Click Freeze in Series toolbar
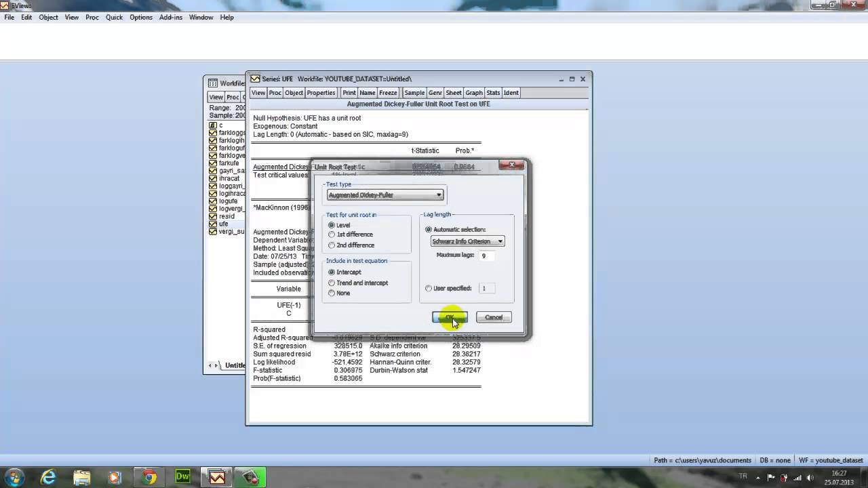The image size is (868, 488). 388,93
